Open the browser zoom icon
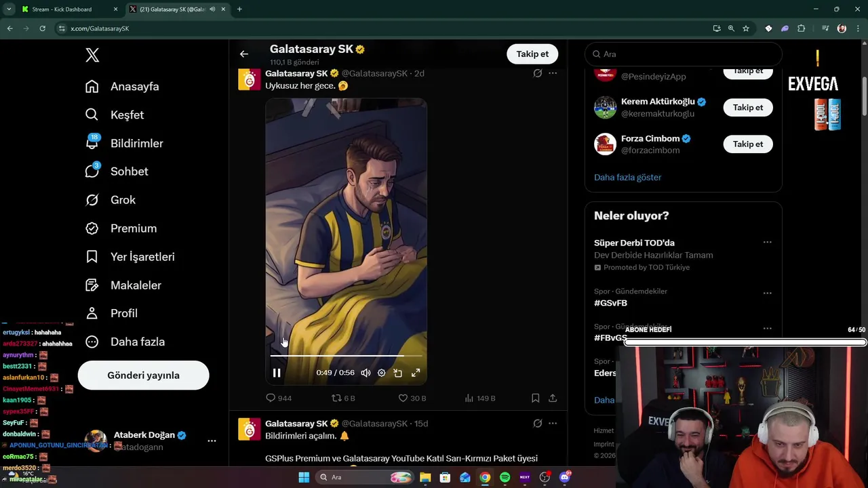 tap(731, 28)
